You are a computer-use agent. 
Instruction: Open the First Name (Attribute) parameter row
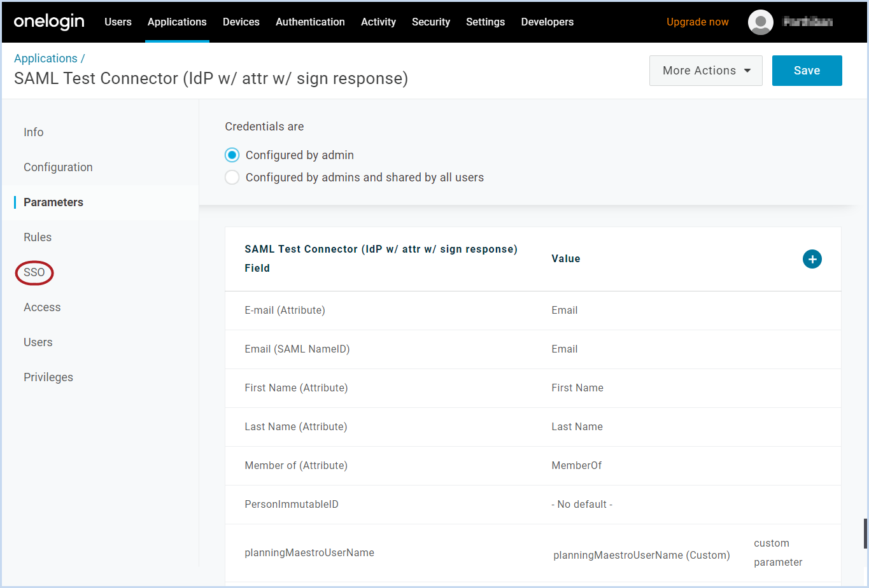point(533,388)
